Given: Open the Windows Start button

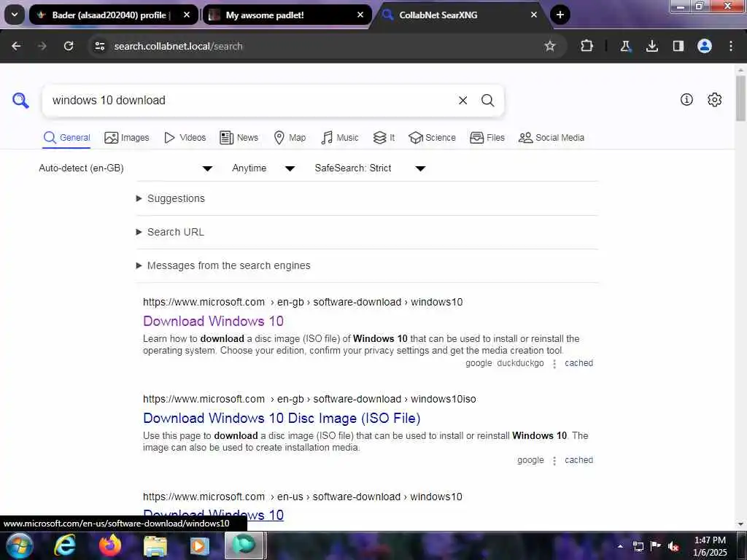Looking at the screenshot, I should [x=19, y=545].
